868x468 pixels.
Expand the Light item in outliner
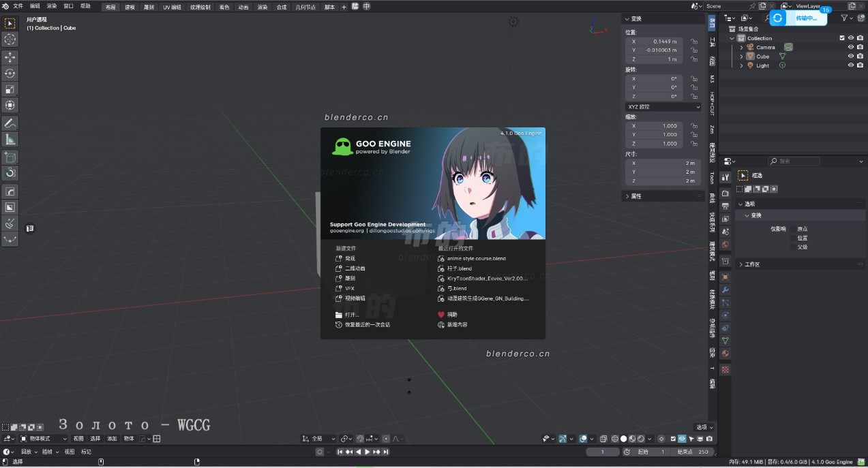pos(742,65)
